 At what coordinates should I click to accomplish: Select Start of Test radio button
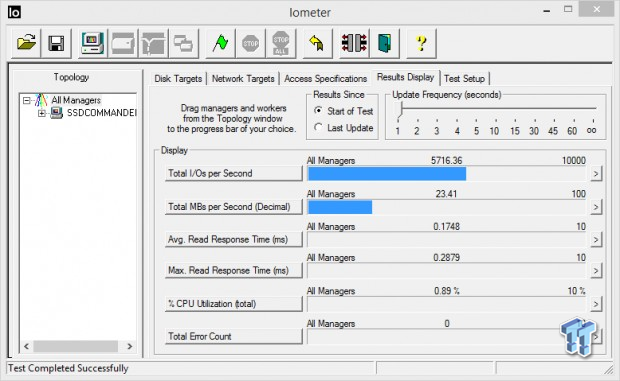tap(318, 111)
